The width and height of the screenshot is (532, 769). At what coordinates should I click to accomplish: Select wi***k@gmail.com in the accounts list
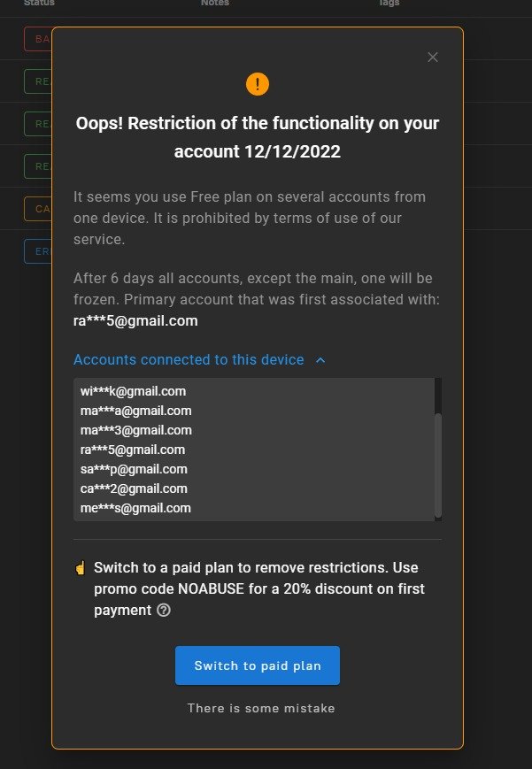133,391
